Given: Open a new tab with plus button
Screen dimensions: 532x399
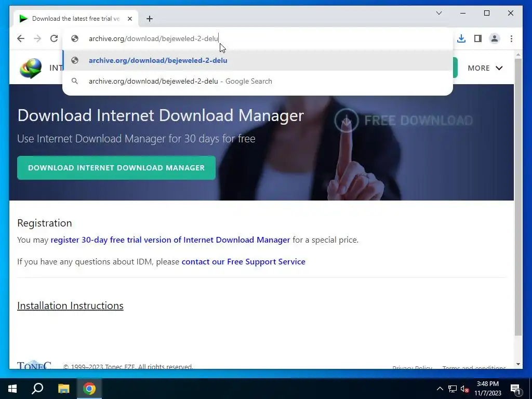Looking at the screenshot, I should coord(150,19).
